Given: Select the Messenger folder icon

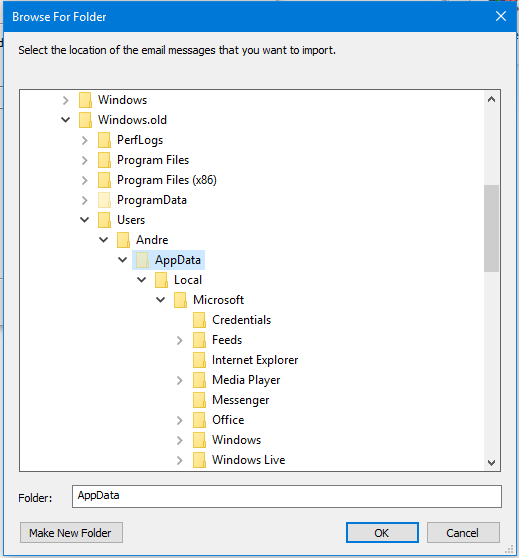Looking at the screenshot, I should click(199, 400).
